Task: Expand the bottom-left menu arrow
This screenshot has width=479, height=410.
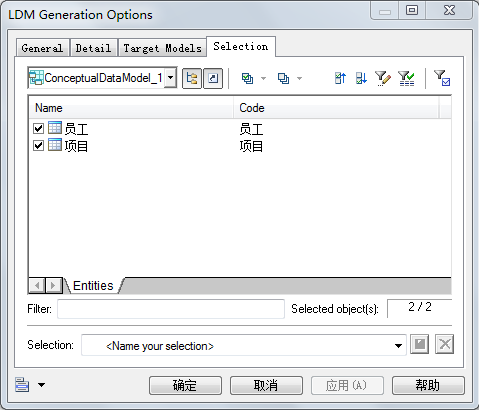Action: point(41,385)
